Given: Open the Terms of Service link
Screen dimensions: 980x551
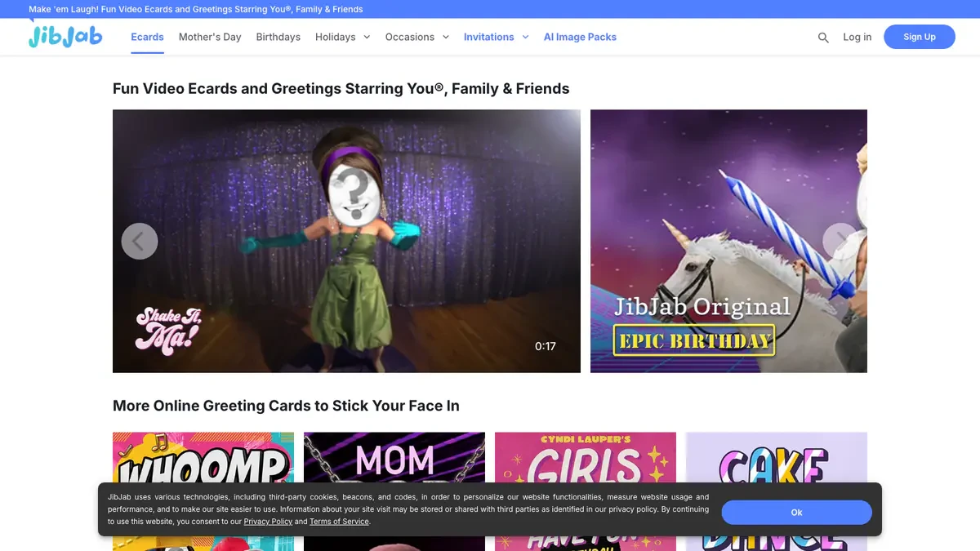Looking at the screenshot, I should click(x=340, y=522).
